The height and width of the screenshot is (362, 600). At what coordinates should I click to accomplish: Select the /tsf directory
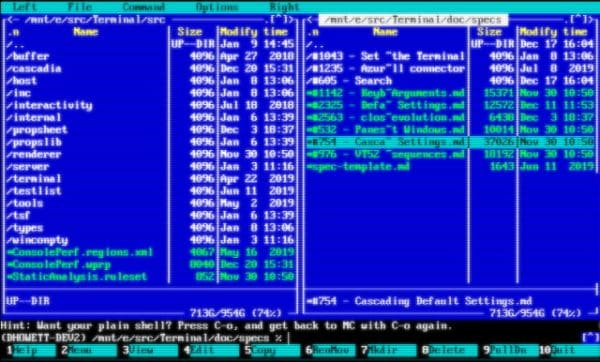(150, 215)
